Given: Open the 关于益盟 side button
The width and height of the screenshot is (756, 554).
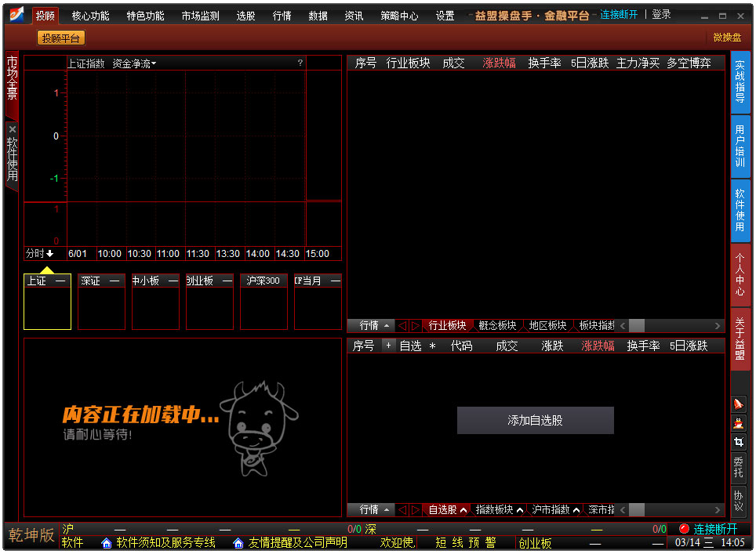Looking at the screenshot, I should [x=740, y=339].
